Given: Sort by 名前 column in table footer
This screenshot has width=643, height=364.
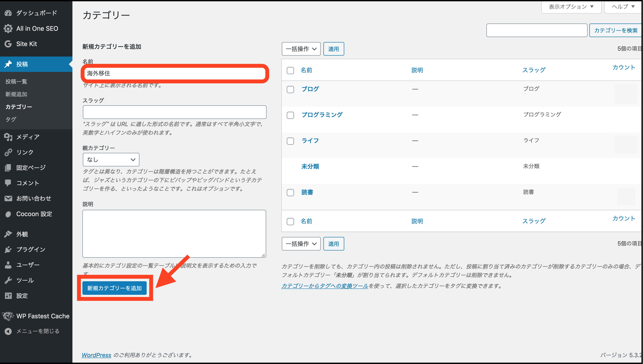Looking at the screenshot, I should coord(306,221).
